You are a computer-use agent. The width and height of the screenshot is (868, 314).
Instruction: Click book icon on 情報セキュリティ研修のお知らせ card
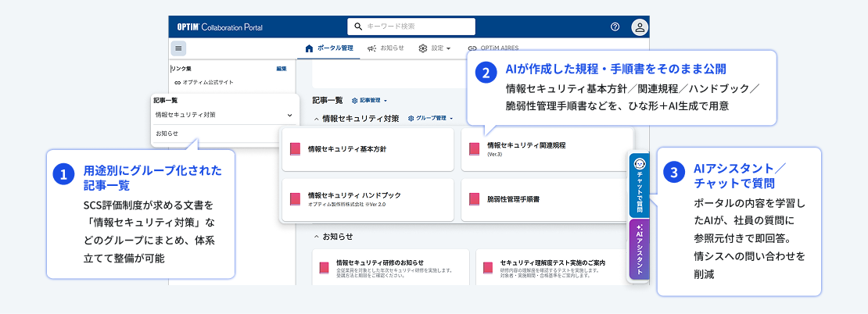pyautogui.click(x=325, y=268)
